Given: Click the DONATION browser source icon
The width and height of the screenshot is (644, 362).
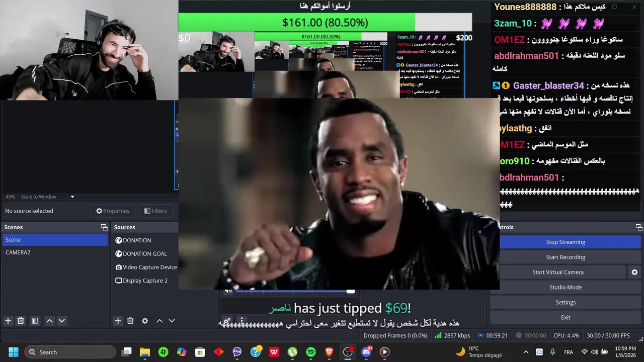Looking at the screenshot, I should coord(119,240).
